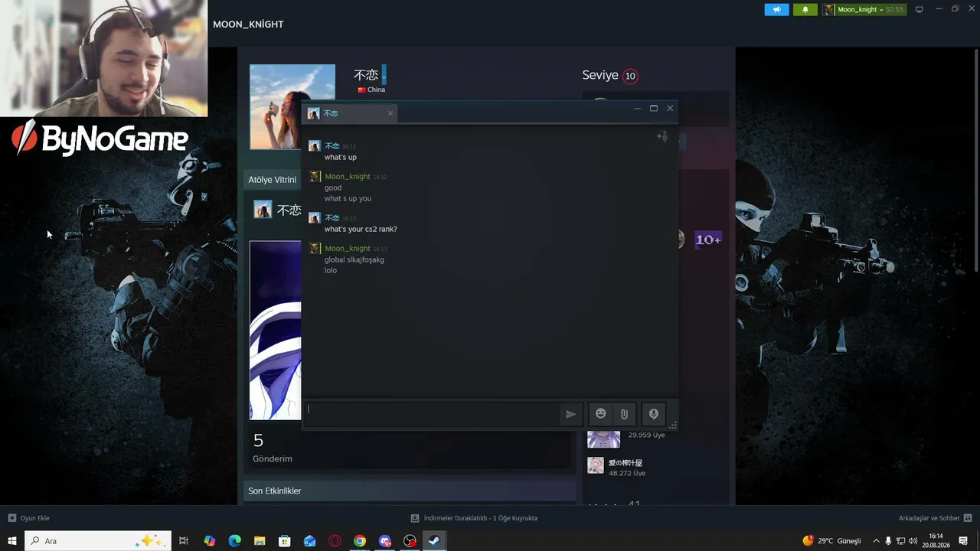Click the Seviye 10 level badge
Screen dimensions: 980x551
coord(630,76)
